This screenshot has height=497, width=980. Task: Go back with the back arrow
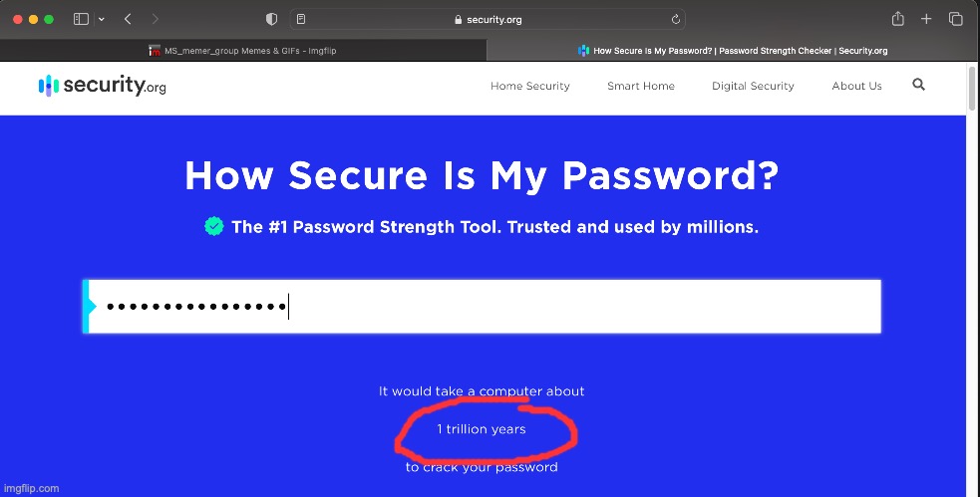point(128,19)
